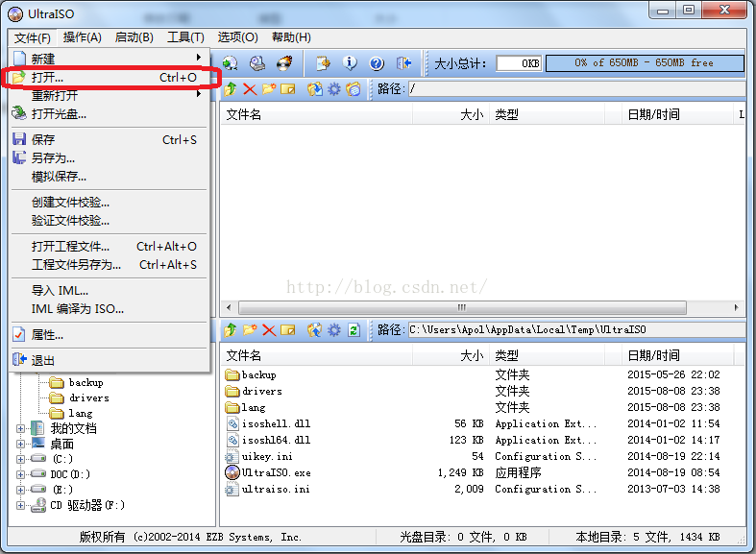Viewport: 756px width, 554px height.
Task: Select IML 编译为 ISO... menu entry
Action: coord(110,309)
